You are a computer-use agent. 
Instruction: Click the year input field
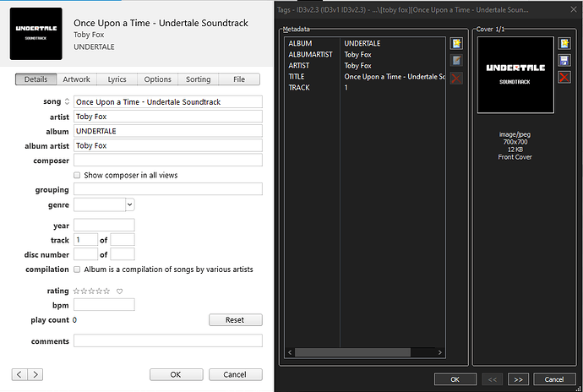[104, 225]
